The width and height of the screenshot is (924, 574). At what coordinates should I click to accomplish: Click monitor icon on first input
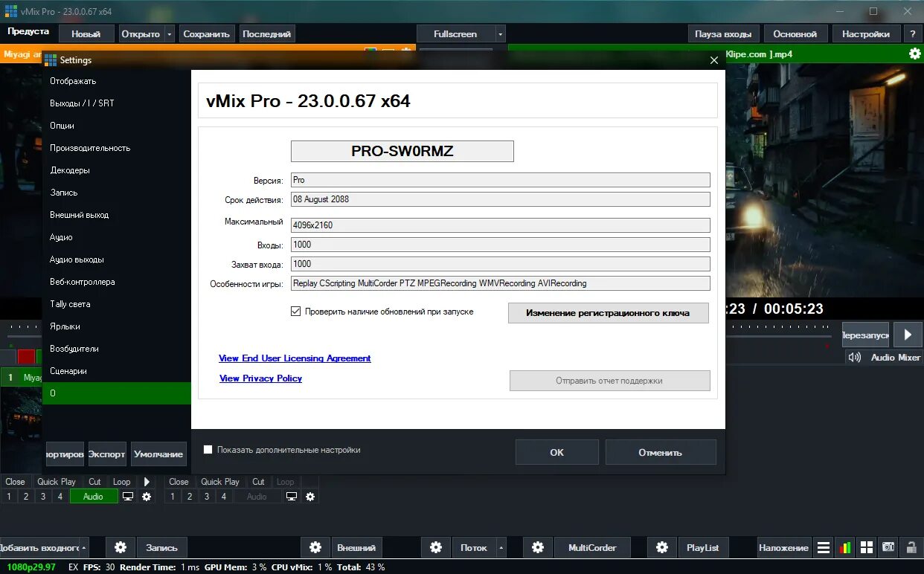tap(128, 496)
